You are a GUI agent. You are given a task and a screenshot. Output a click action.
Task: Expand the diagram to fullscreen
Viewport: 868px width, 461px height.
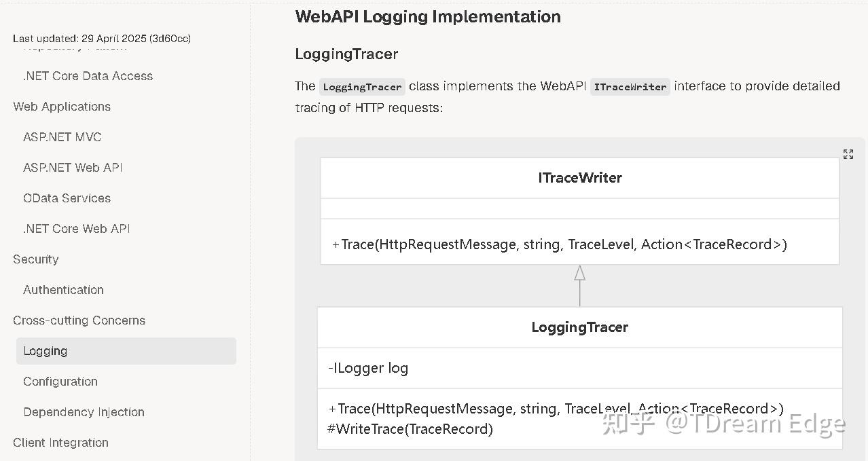pos(848,153)
